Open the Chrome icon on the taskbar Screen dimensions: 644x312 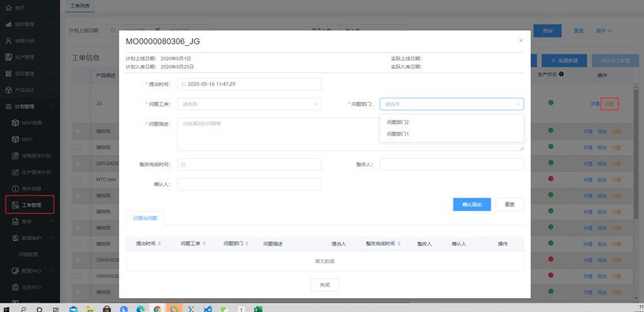pyautogui.click(x=157, y=309)
